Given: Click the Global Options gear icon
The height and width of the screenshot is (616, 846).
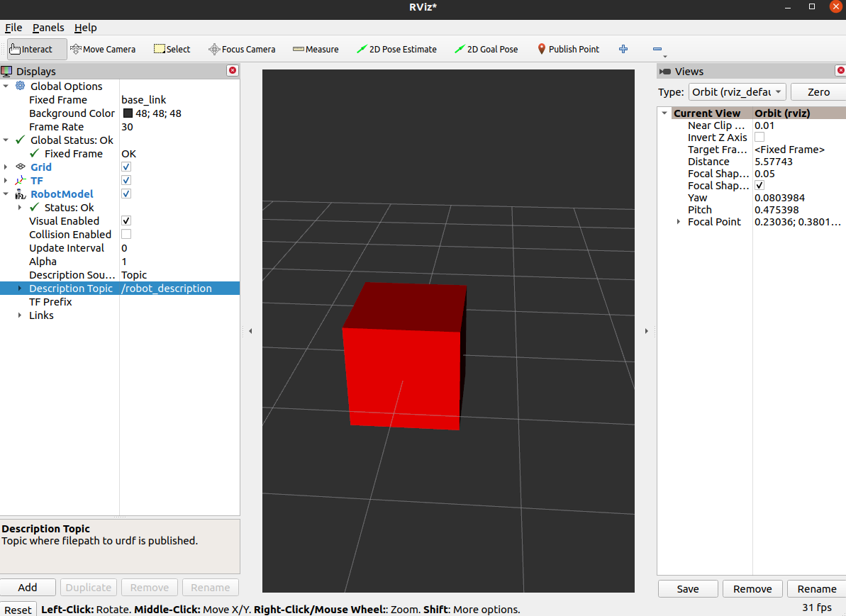Looking at the screenshot, I should tap(21, 86).
